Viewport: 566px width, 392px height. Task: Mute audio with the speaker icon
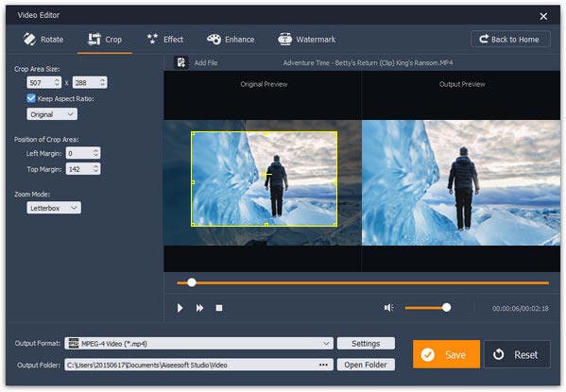(x=388, y=308)
